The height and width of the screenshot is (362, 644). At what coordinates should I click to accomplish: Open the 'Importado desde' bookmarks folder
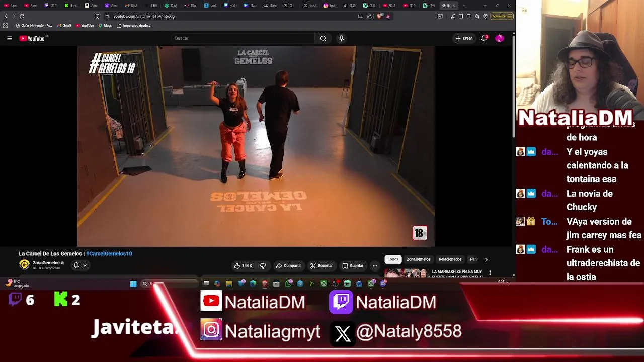pyautogui.click(x=133, y=26)
